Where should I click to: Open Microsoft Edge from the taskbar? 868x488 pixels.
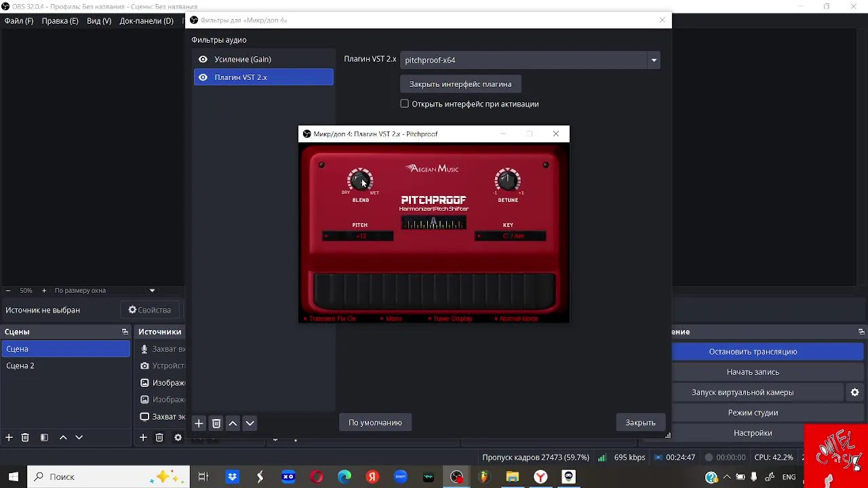[344, 477]
